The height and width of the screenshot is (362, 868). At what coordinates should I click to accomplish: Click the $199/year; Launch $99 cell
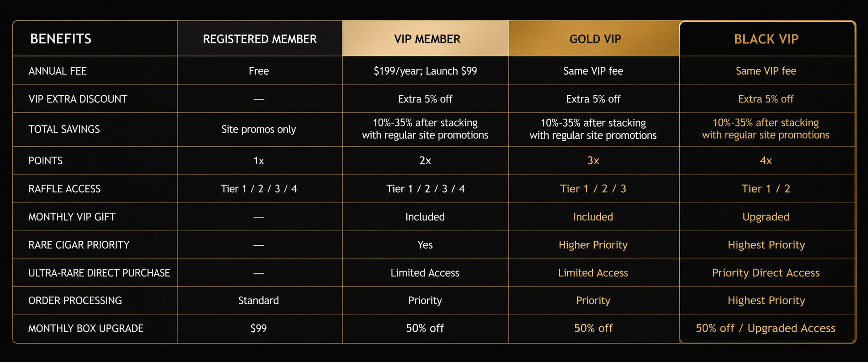pyautogui.click(x=426, y=71)
